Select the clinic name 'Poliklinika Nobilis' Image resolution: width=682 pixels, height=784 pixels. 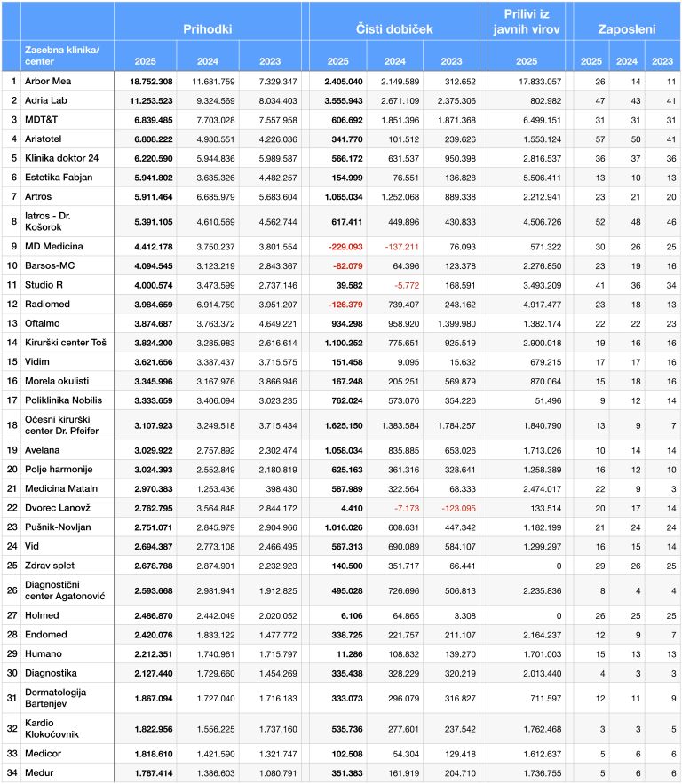click(64, 400)
